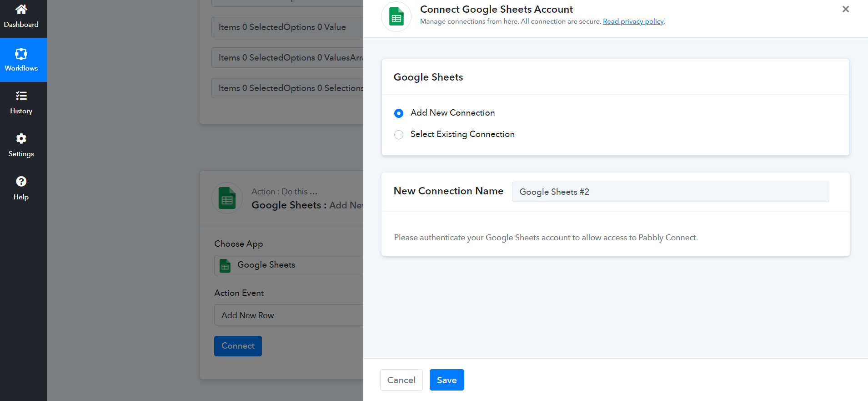The height and width of the screenshot is (401, 868).
Task: Click the Action : Do this step header text
Action: pos(285,192)
